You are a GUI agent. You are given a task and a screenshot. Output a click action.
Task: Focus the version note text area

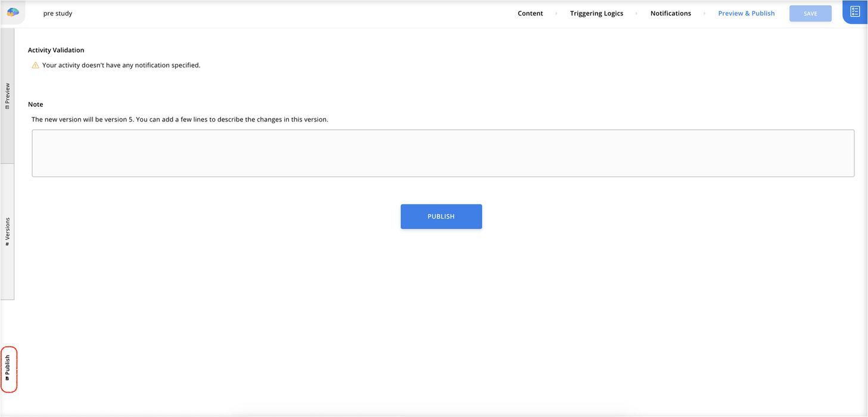click(443, 153)
